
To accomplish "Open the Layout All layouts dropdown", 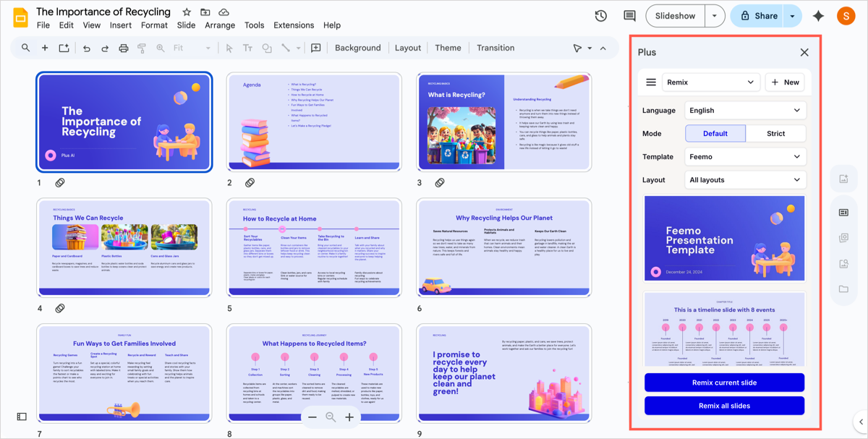I will pyautogui.click(x=745, y=179).
